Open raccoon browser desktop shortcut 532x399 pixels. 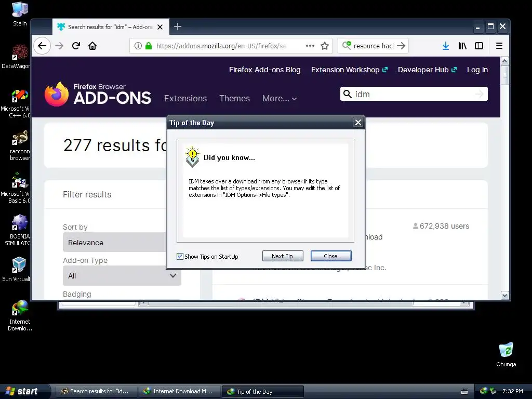[x=19, y=146]
